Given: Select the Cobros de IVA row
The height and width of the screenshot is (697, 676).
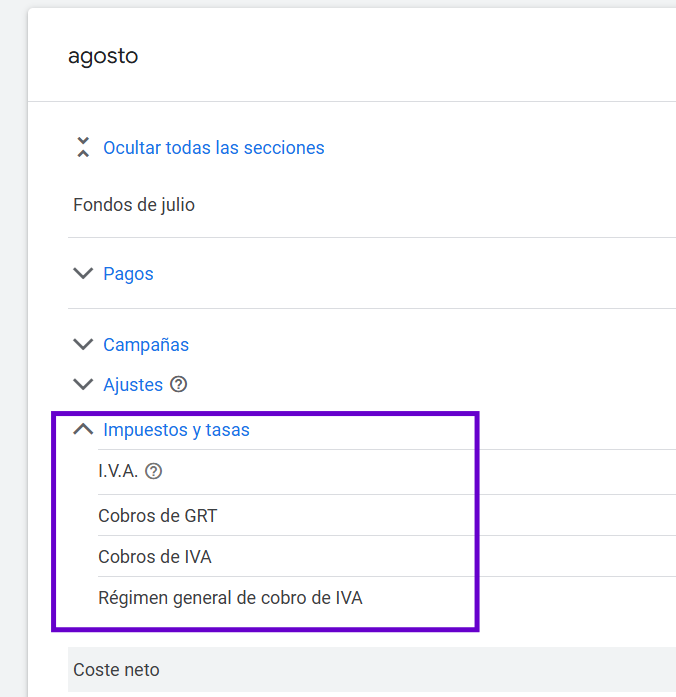Looking at the screenshot, I should tap(155, 557).
